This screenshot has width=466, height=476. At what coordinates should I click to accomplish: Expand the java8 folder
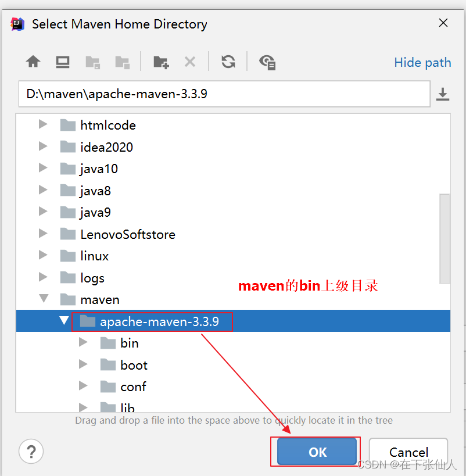(x=43, y=190)
